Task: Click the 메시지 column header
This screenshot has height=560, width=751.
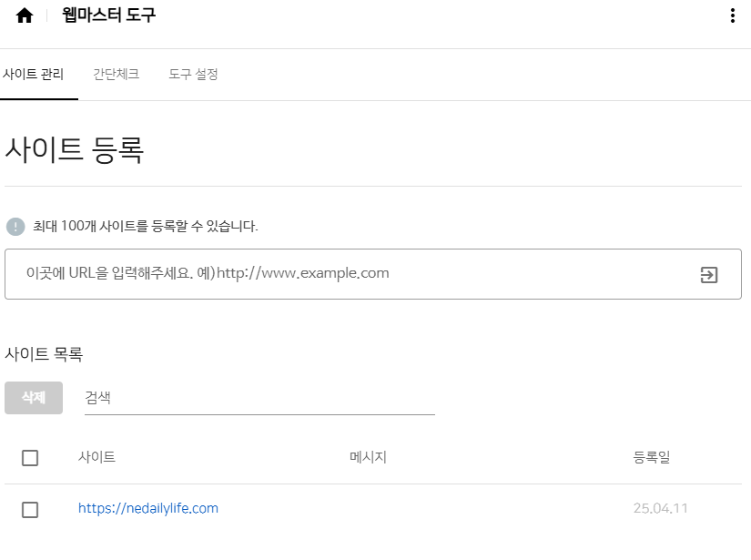Action: click(368, 458)
